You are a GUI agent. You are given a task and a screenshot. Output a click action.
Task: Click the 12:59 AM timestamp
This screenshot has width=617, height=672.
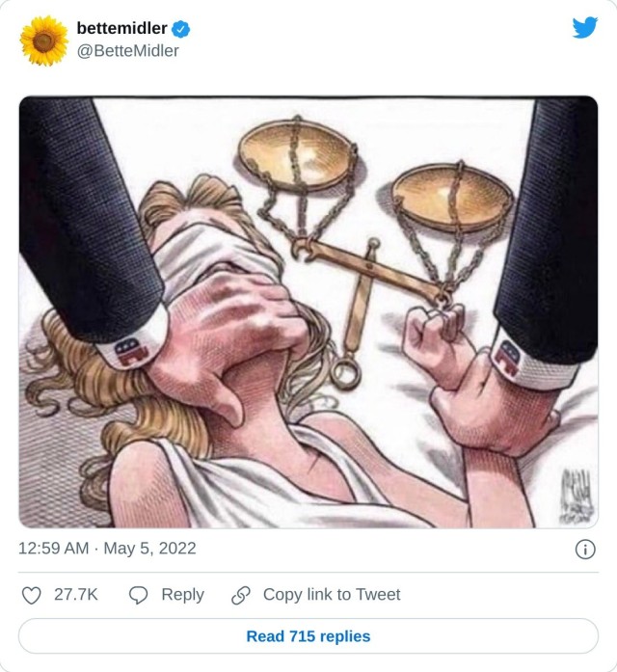(54, 549)
